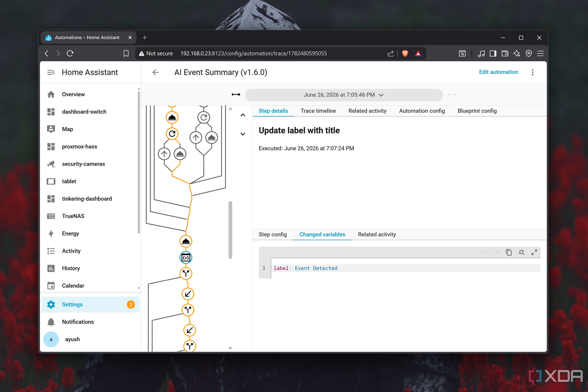The image size is (588, 392).
Task: Select the next trace step
Action: coord(243,134)
